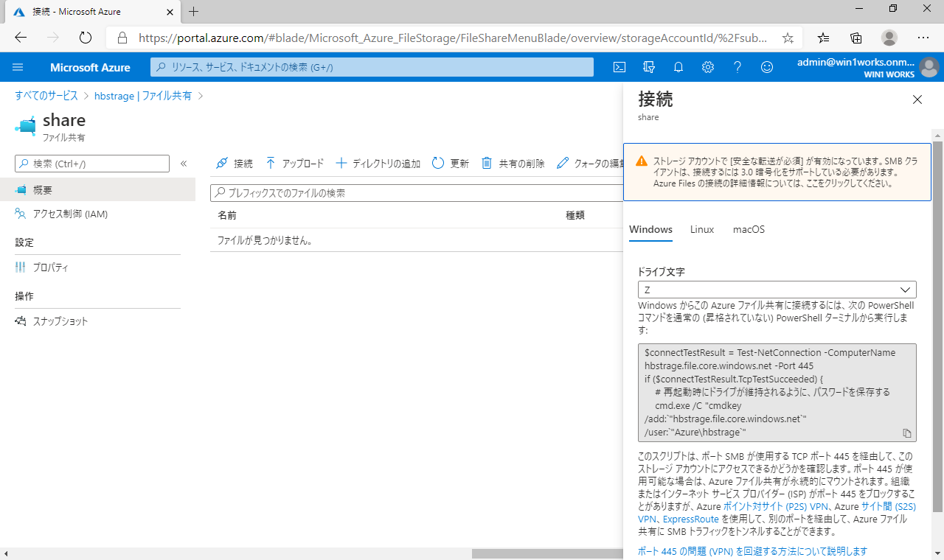Reload the page with the refresh icon

pos(85,38)
